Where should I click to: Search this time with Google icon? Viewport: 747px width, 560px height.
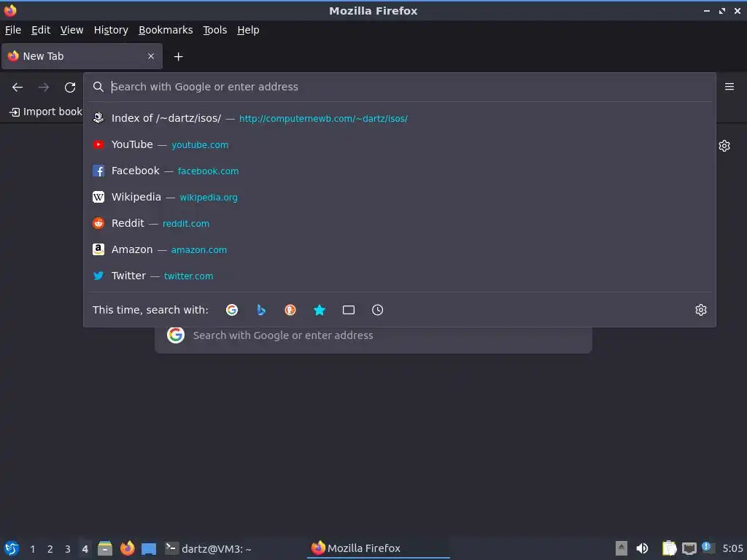232,310
